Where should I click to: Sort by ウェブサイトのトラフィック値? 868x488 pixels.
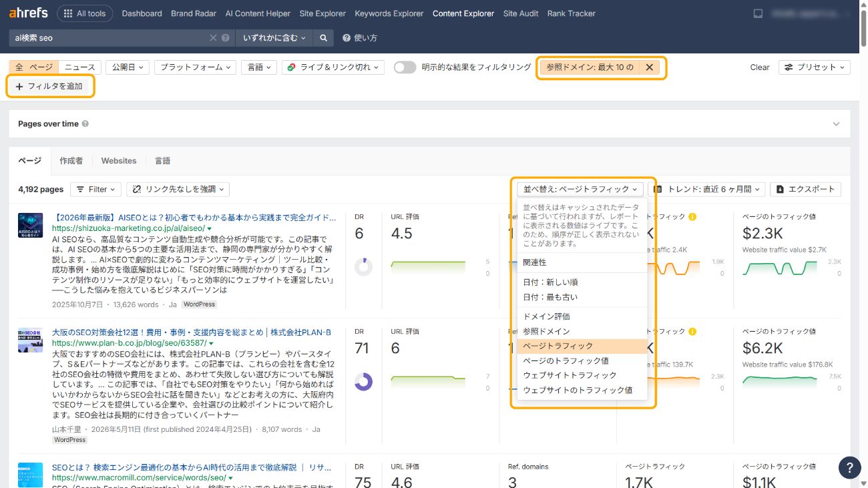tap(582, 390)
